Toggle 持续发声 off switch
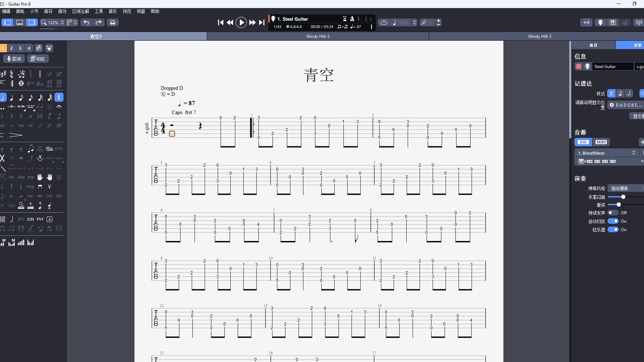This screenshot has width=644, height=362. 614,213
